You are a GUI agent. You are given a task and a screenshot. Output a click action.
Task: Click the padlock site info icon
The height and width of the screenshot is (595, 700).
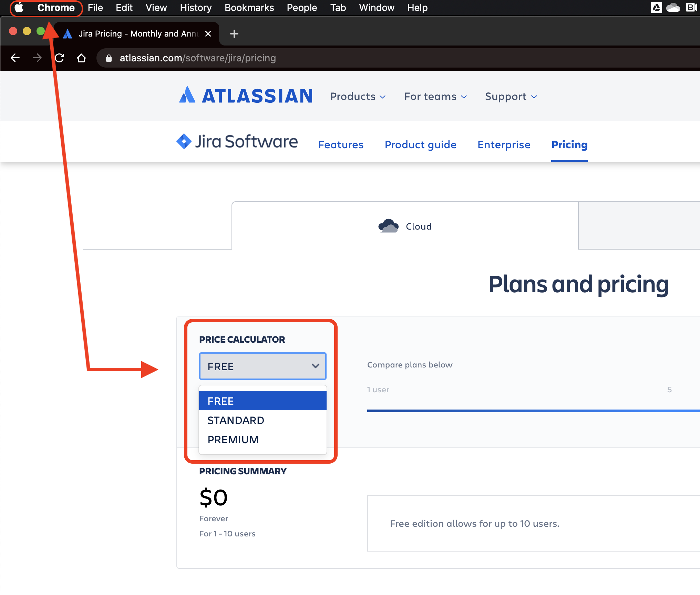(x=109, y=58)
